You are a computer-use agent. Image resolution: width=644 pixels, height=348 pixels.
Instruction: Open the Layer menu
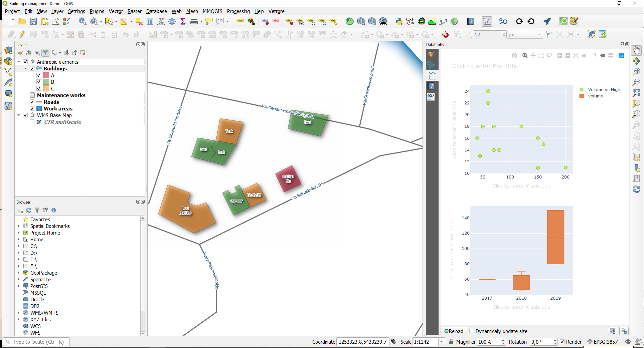[x=57, y=11]
